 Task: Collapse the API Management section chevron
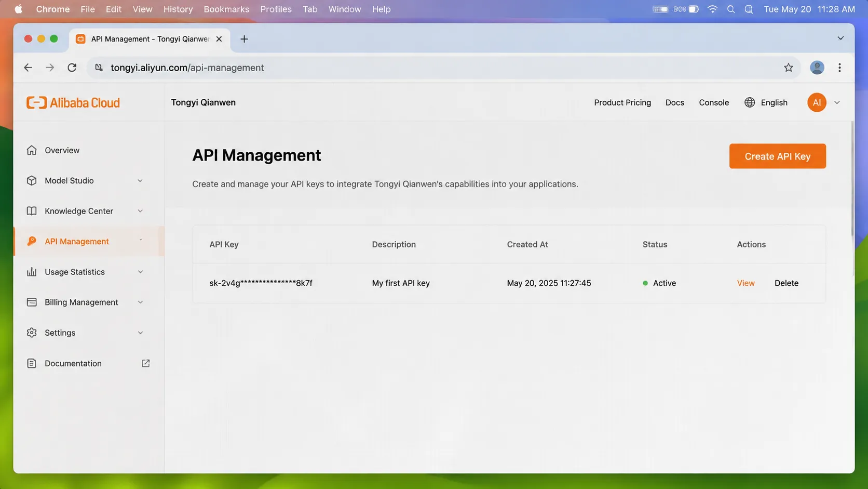coord(141,240)
